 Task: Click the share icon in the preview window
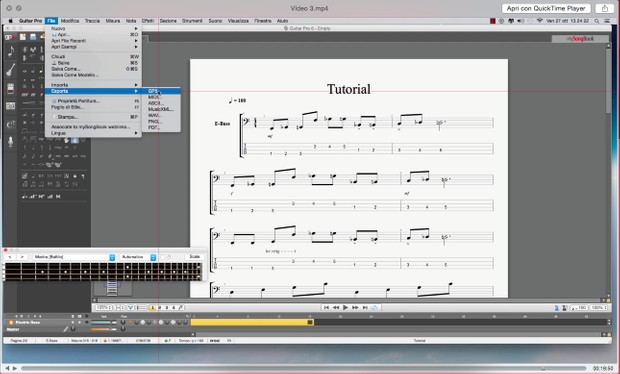(x=605, y=8)
